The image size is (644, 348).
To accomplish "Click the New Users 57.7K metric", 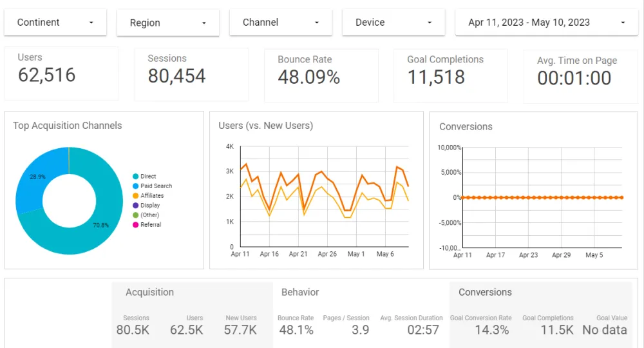I will click(x=240, y=330).
